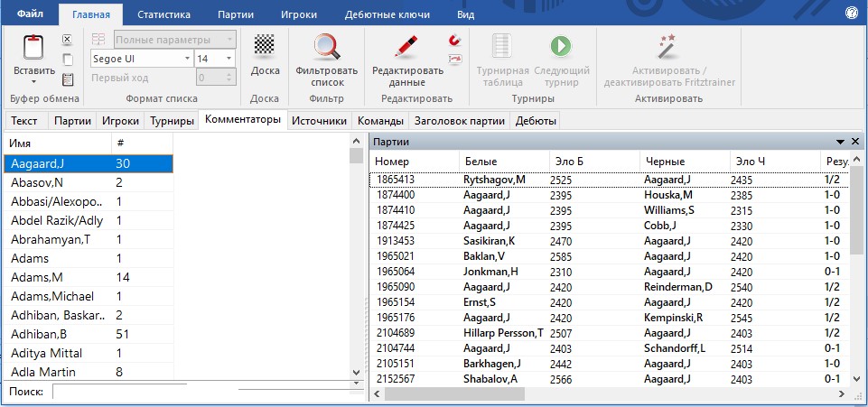The image size is (868, 407).
Task: Click the Фильтровать список magnifier icon
Action: click(x=326, y=46)
